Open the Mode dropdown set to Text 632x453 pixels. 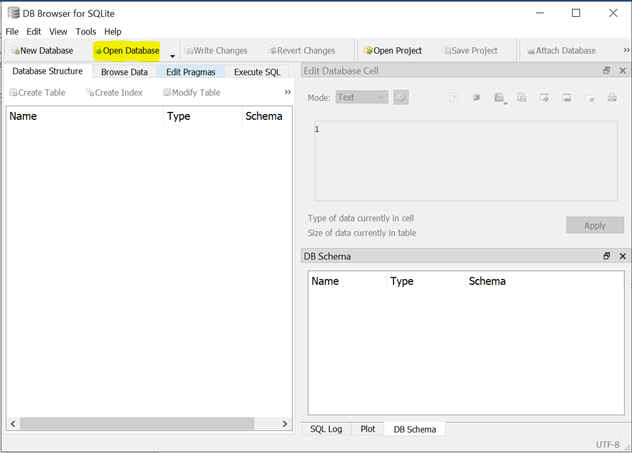pos(361,97)
